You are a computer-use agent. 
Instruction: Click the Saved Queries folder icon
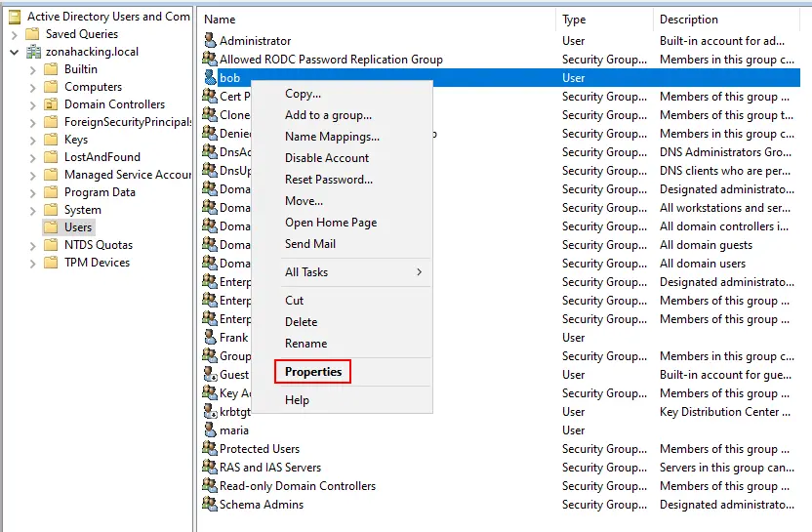coord(33,34)
